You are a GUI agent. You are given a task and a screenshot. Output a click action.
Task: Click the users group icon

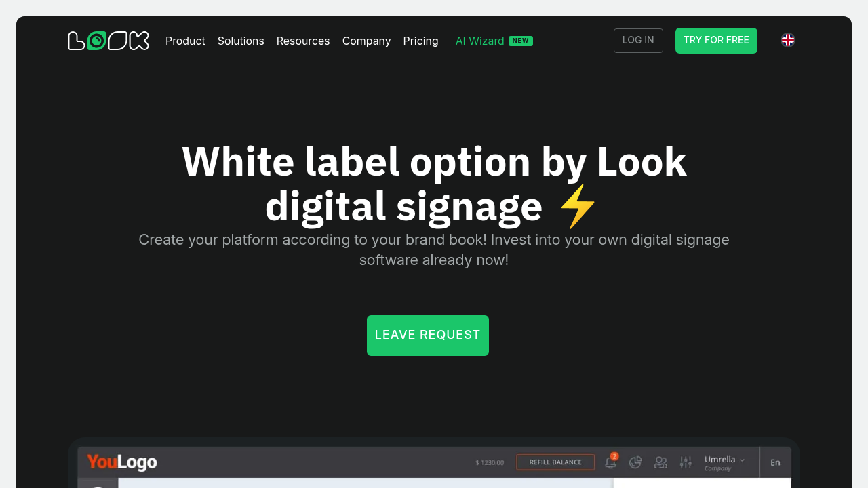tap(660, 462)
